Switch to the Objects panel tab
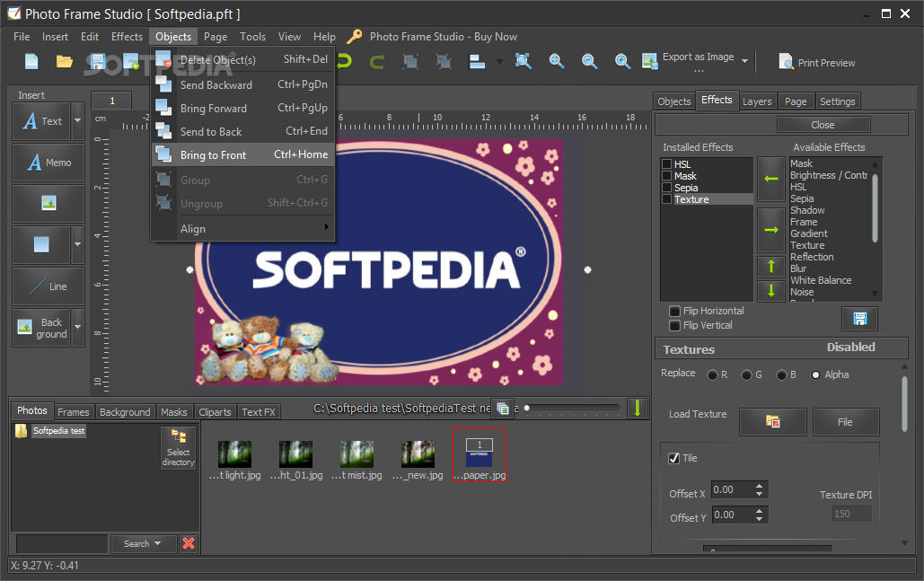This screenshot has width=924, height=581. 673,101
